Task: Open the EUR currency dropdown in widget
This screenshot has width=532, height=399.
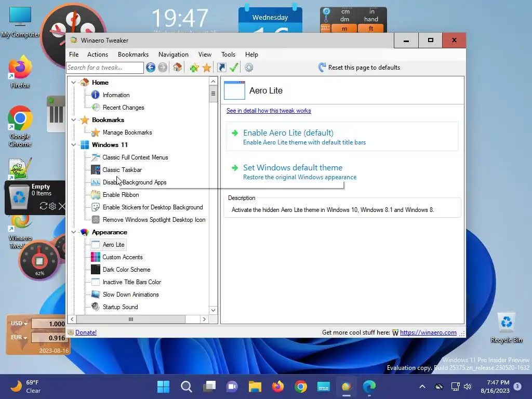Action: click(19, 337)
